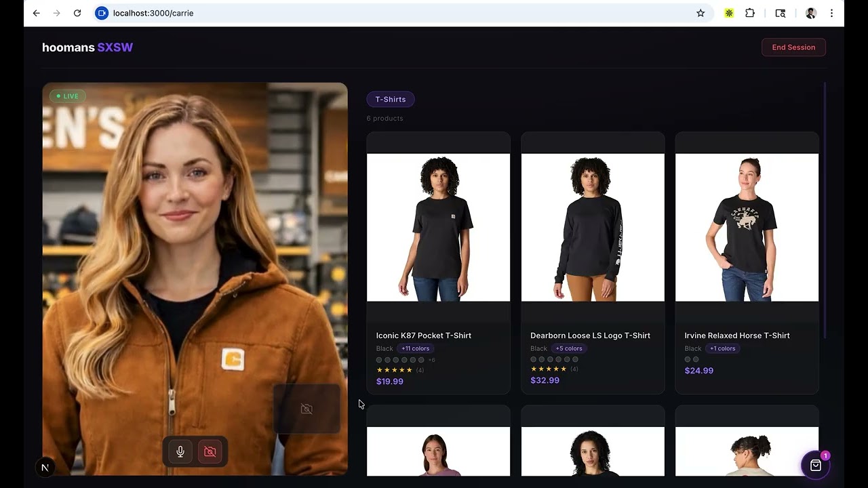Image resolution: width=868 pixels, height=488 pixels.
Task: Bookmark this page with the star icon
Action: (701, 13)
